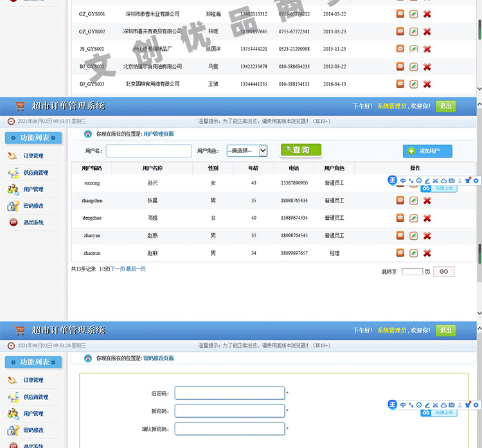The height and width of the screenshot is (448, 482).
Task: Open edit icon for supplier GZ_GYS002
Action: [x=413, y=31]
